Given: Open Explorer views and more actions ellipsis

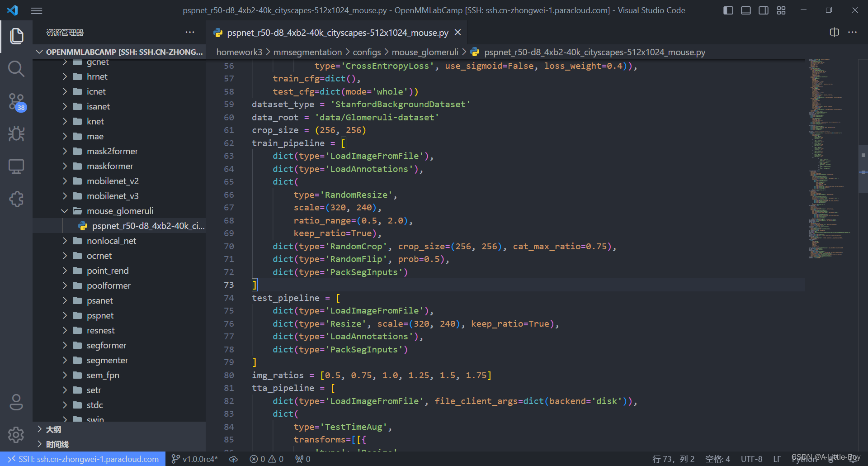Looking at the screenshot, I should point(190,32).
